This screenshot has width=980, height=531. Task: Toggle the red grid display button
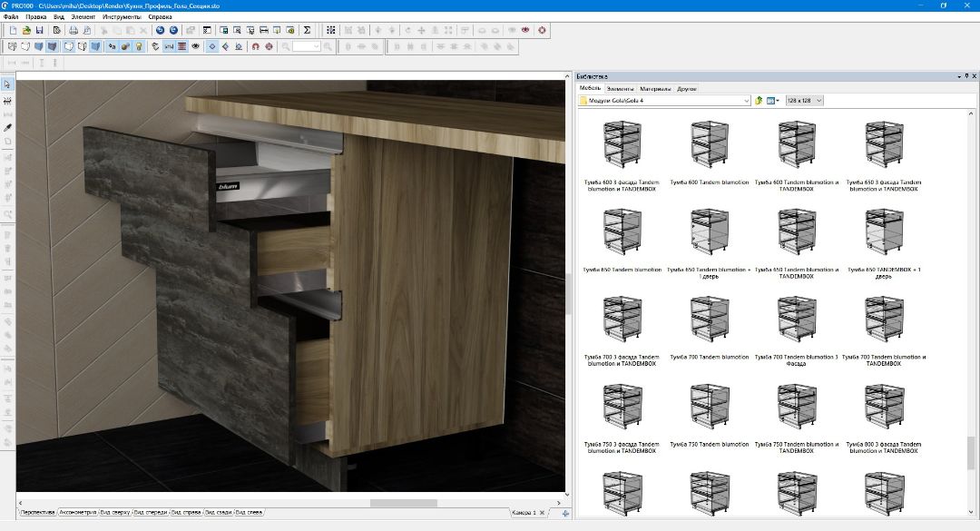pos(182,46)
